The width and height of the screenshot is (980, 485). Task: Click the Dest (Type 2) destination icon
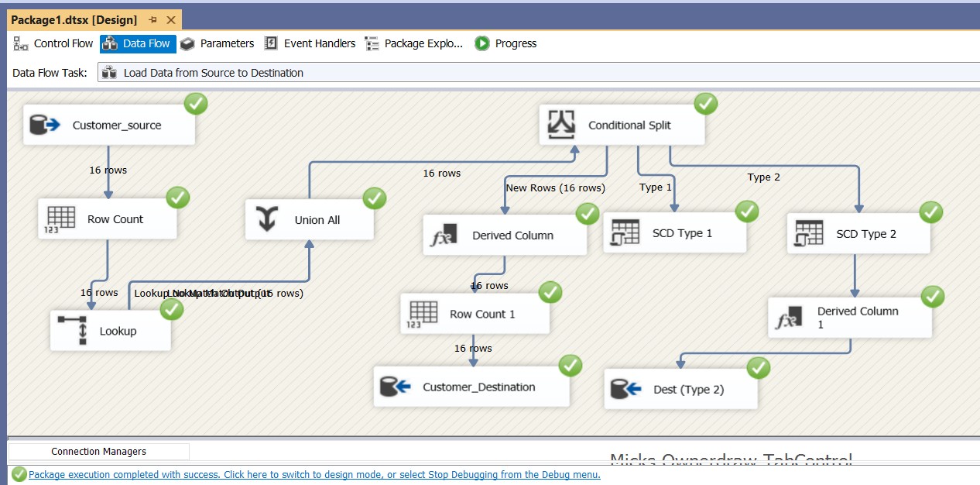coord(626,389)
